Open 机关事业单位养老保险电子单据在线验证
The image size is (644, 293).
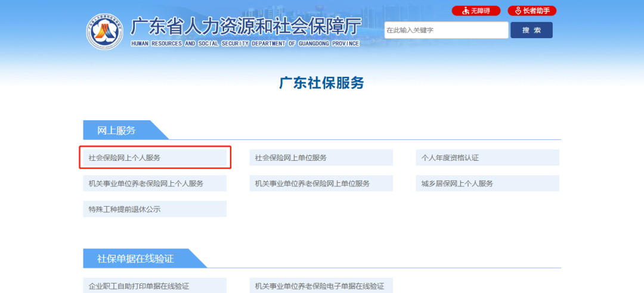(x=321, y=286)
